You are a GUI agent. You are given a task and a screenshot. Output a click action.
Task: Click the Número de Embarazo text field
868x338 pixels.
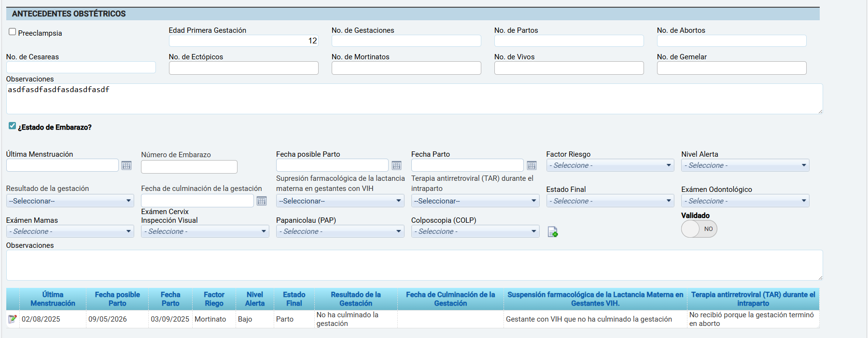pos(189,167)
